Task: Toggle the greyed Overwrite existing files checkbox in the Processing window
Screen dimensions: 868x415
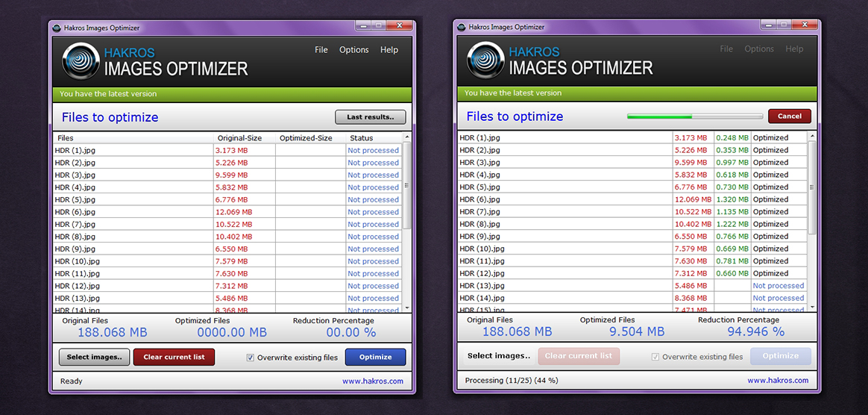Action: click(x=655, y=356)
